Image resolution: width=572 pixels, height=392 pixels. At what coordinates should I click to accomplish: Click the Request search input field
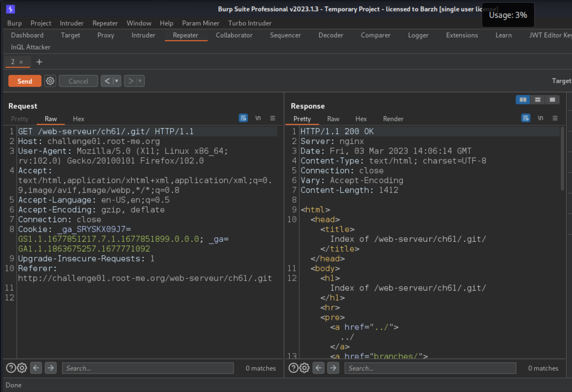[x=148, y=368]
